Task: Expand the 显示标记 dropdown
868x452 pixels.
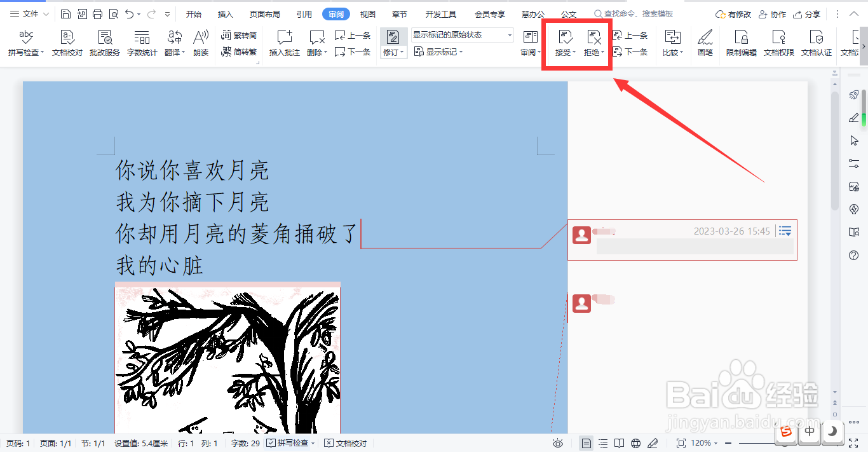Action: (461, 52)
